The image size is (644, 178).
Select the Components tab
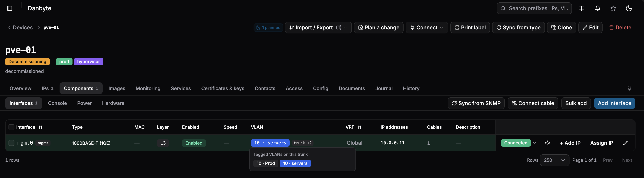pyautogui.click(x=81, y=88)
